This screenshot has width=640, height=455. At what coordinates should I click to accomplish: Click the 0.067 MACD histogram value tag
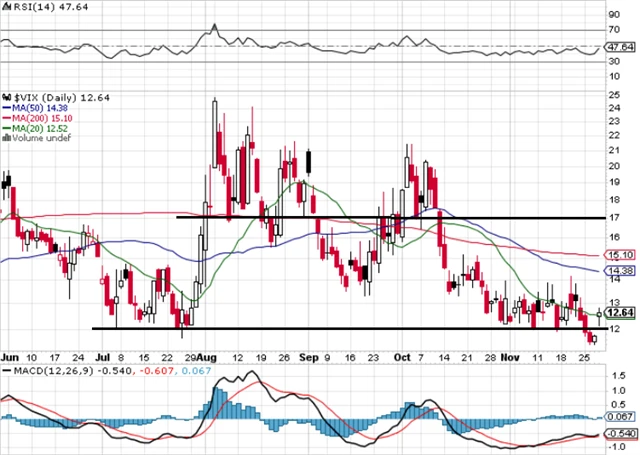[619, 415]
